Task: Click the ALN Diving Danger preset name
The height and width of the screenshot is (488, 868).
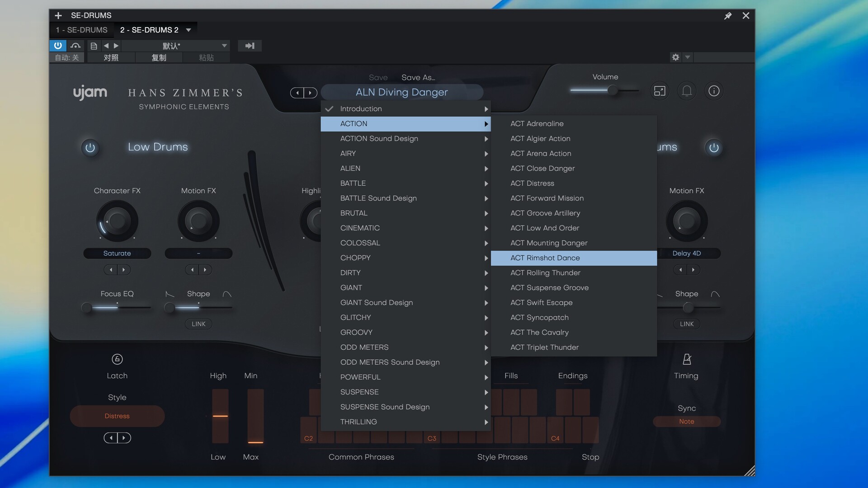Action: pos(402,92)
